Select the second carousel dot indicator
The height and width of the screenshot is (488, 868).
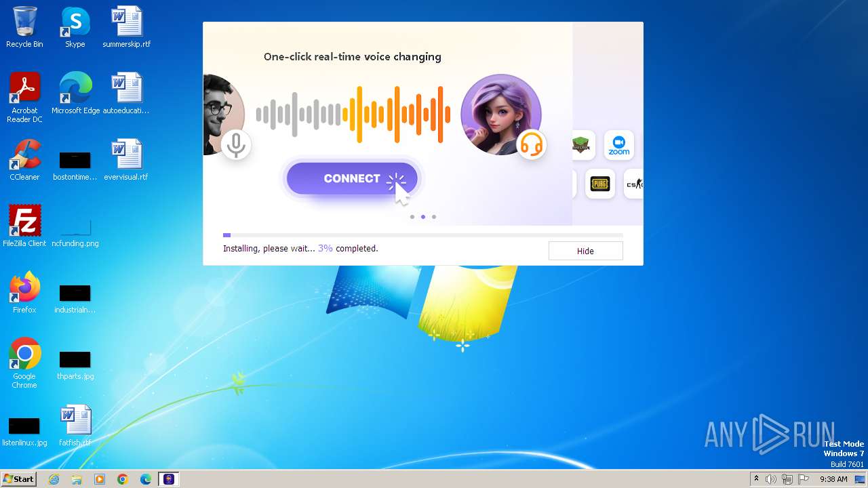pyautogui.click(x=423, y=217)
